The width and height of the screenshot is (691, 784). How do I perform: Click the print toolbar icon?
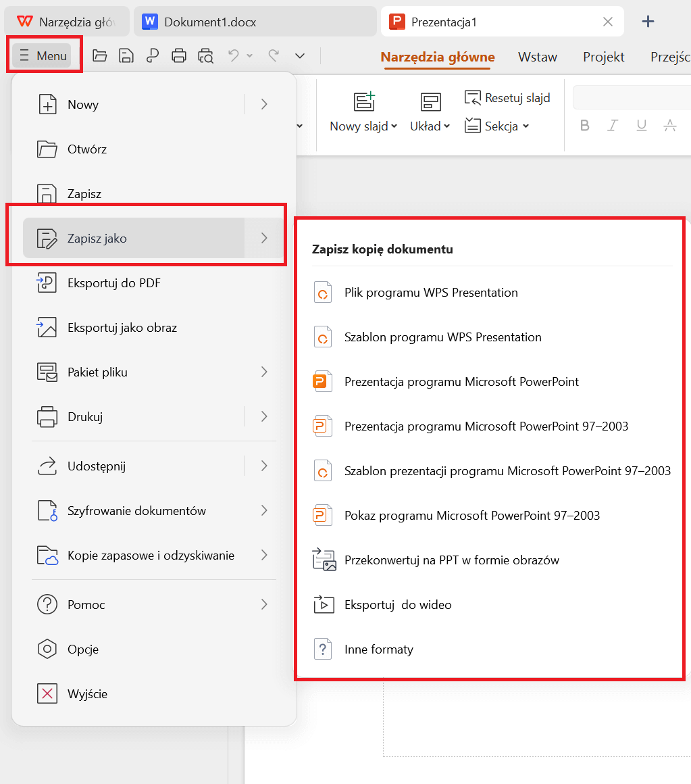click(x=179, y=55)
